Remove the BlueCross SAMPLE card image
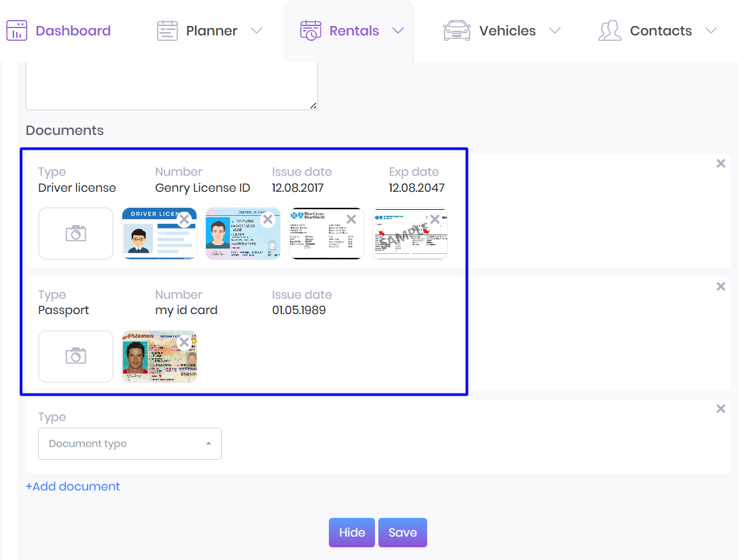 click(x=434, y=219)
